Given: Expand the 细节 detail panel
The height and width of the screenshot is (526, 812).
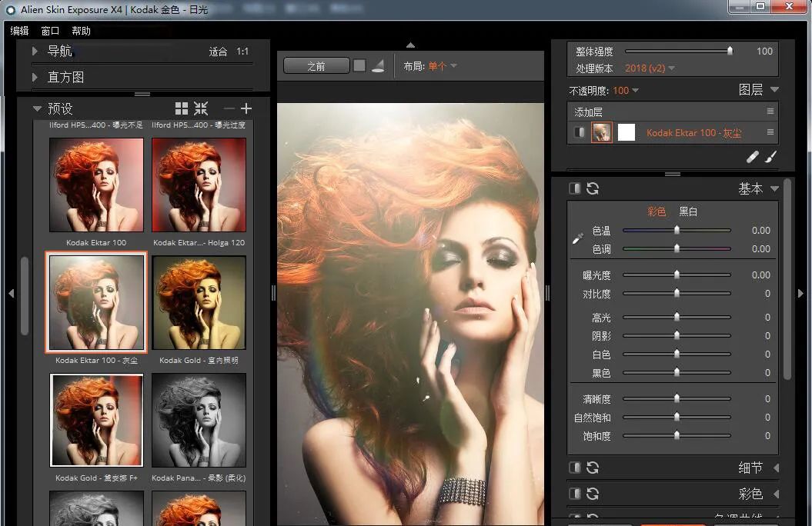Looking at the screenshot, I should point(776,468).
